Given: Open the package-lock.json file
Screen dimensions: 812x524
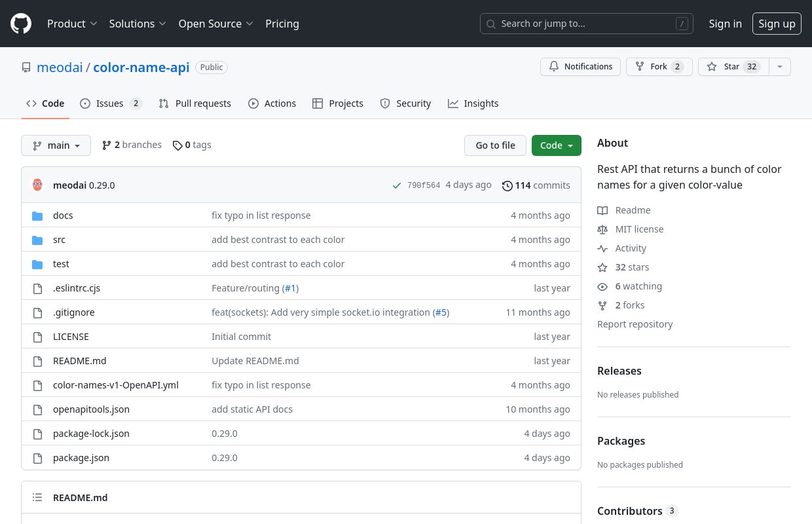Looking at the screenshot, I should click(x=91, y=434).
